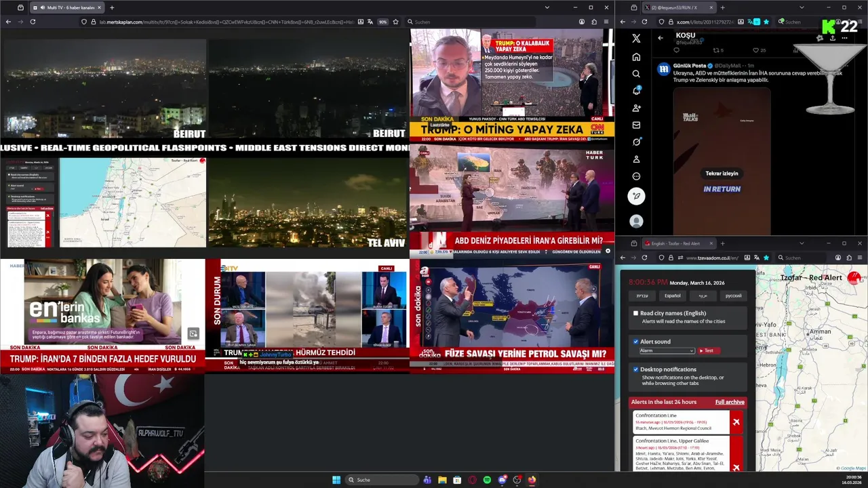Click the Test alert sound button
The image size is (868, 488).
point(709,350)
